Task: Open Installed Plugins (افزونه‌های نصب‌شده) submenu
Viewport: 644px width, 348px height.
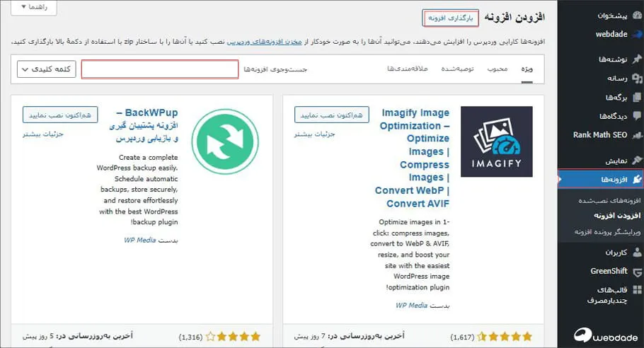Action: [609, 201]
